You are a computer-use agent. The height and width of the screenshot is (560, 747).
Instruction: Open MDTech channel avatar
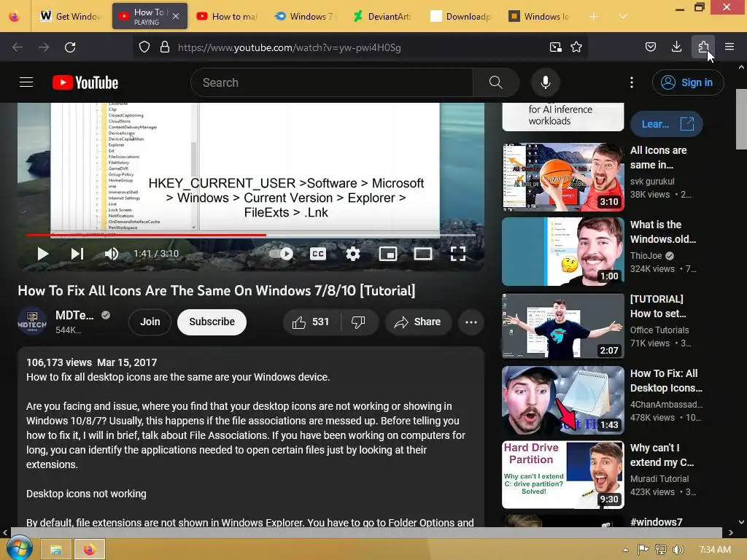[32, 322]
